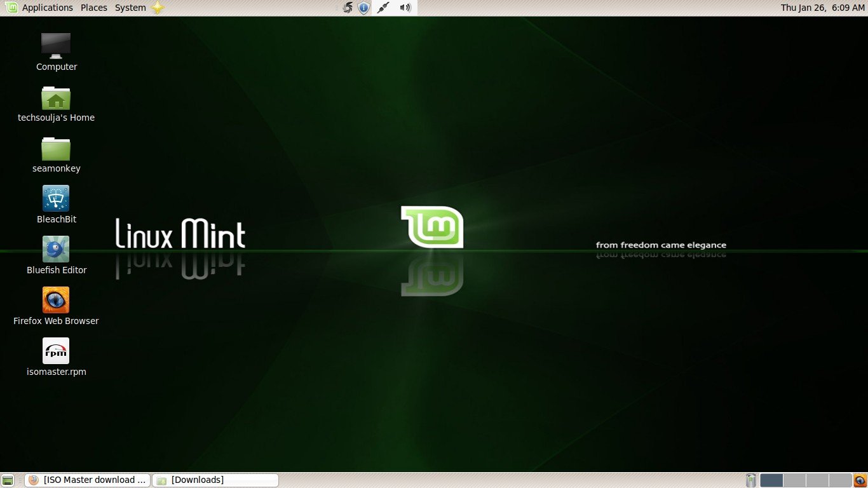Switch to the second workspace in the switcher
Screen dimensions: 868x488
tap(793, 480)
